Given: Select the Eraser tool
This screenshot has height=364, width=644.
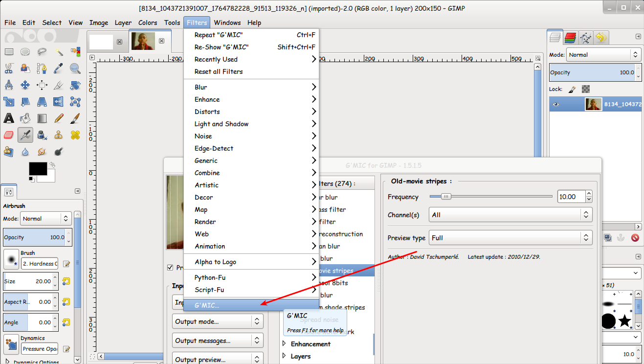Looking at the screenshot, I should coord(9,135).
